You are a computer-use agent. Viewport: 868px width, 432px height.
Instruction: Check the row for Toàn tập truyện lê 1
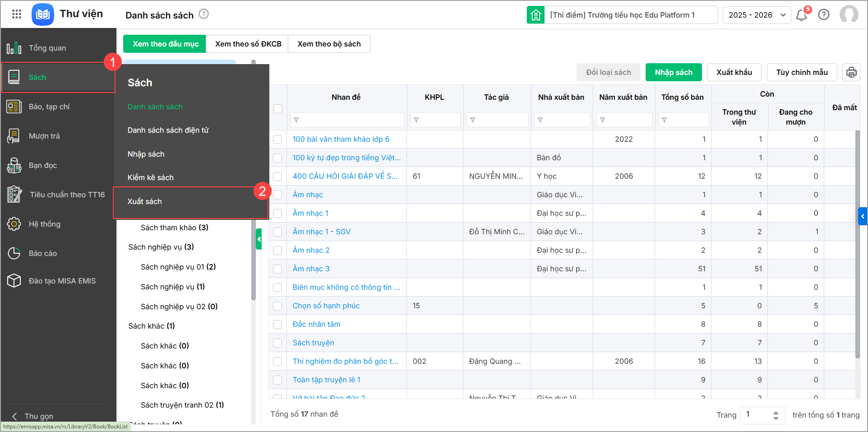(x=278, y=380)
